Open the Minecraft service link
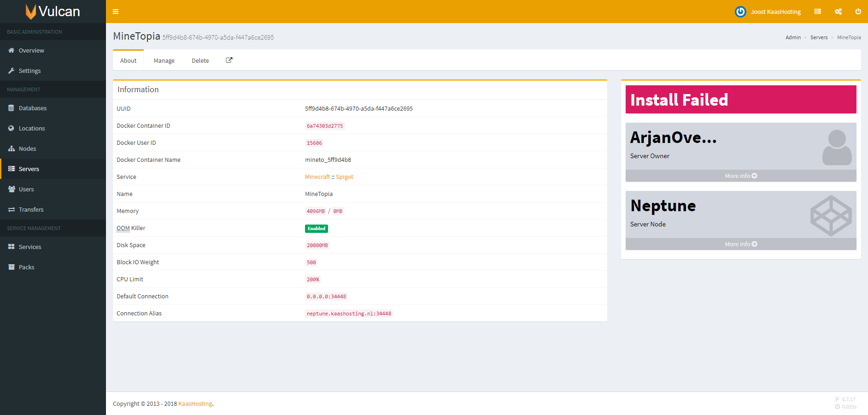Screen dimensions: 868x415 [317, 177]
